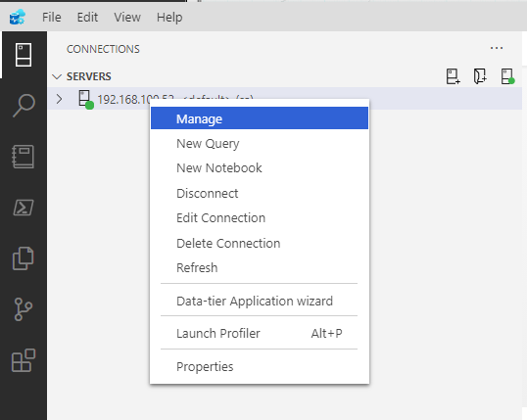Open the Source Control icon
Image resolution: width=527 pixels, height=420 pixels.
click(x=24, y=309)
